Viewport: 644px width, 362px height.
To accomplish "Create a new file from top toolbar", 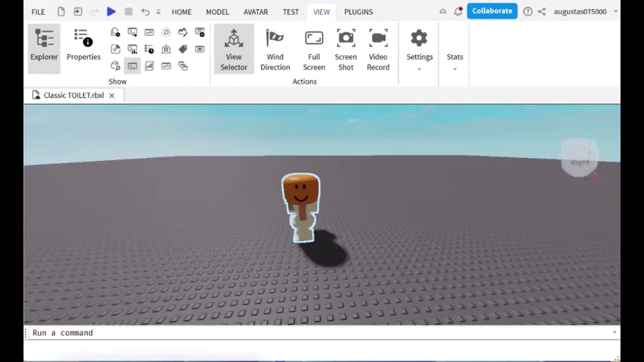I will point(61,11).
